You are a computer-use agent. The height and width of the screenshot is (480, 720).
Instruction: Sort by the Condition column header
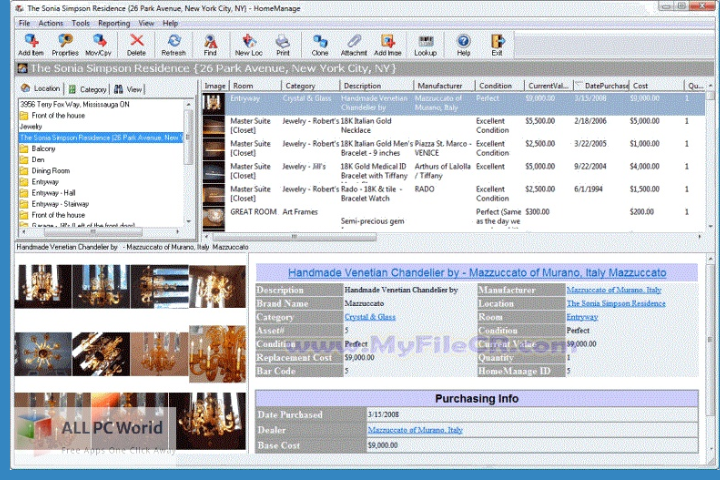coord(499,85)
